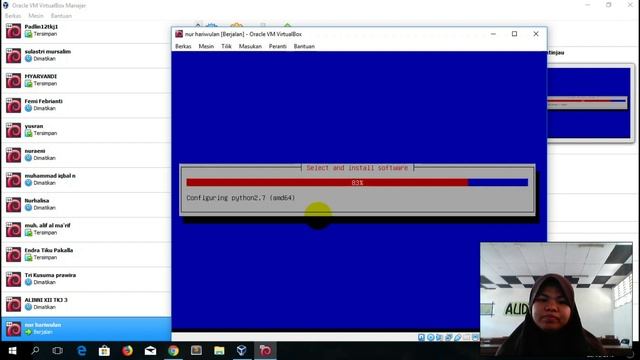Click the VM preview thumbnail in Manager
Screen dimensions: 640x360
click(588, 103)
